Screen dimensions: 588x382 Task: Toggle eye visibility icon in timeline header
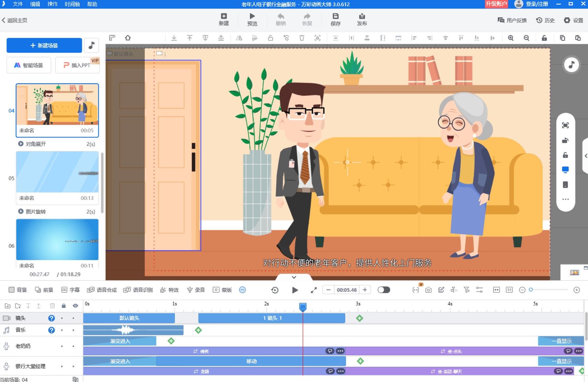(76, 306)
